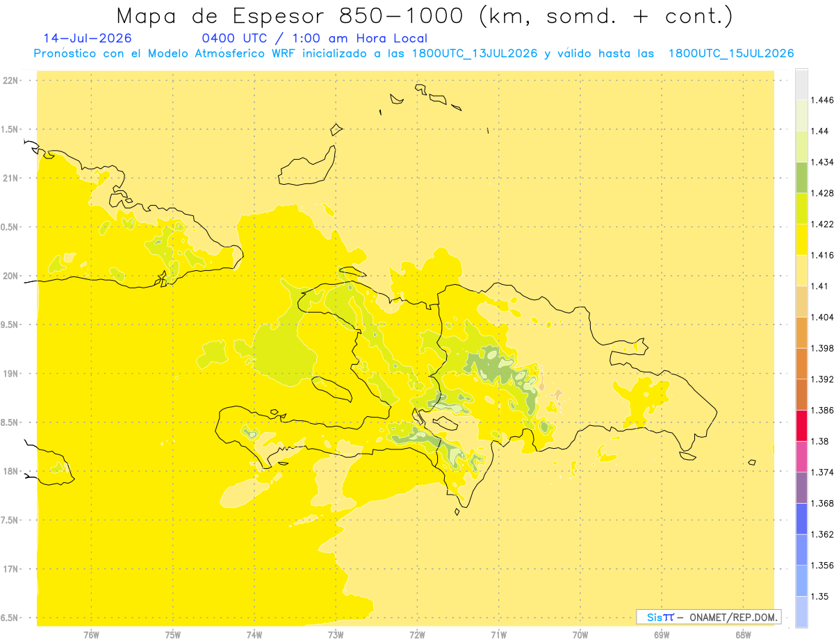
Task: Click the legend value '1.386'
Action: point(822,410)
